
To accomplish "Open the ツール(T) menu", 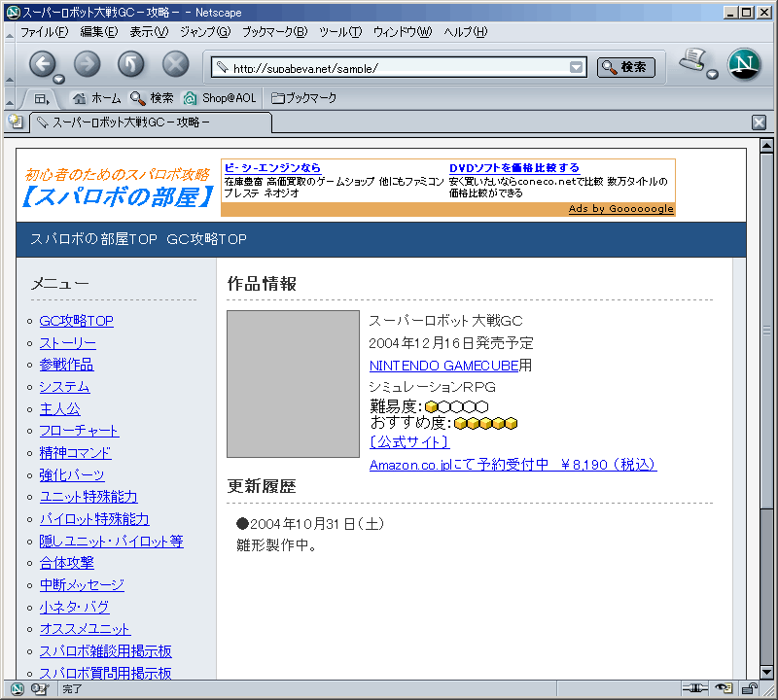I will (x=340, y=32).
